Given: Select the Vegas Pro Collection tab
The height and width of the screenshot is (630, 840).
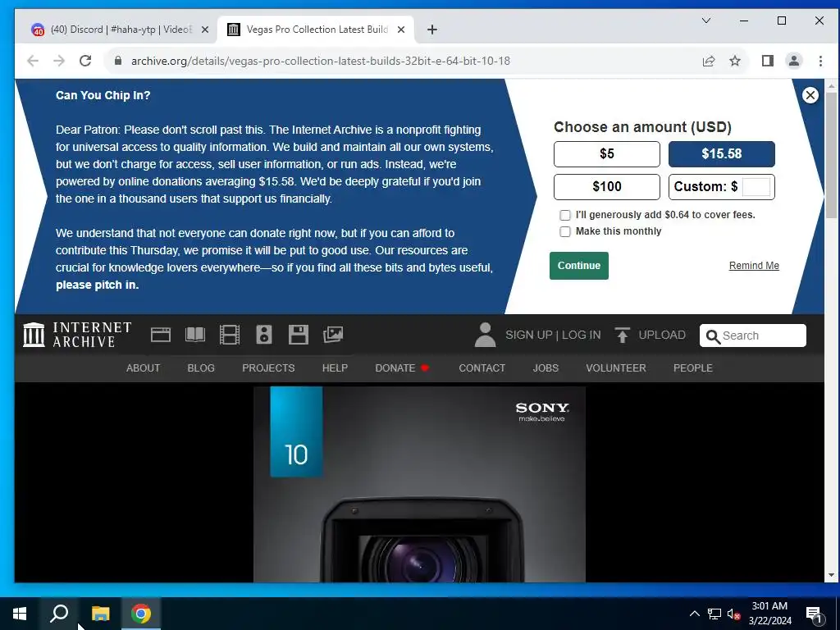Looking at the screenshot, I should click(317, 30).
